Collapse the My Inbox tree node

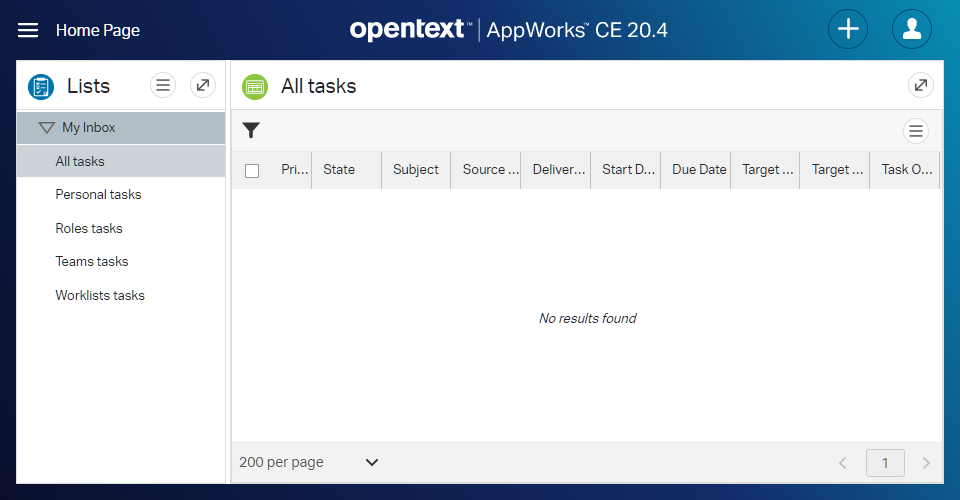point(47,127)
